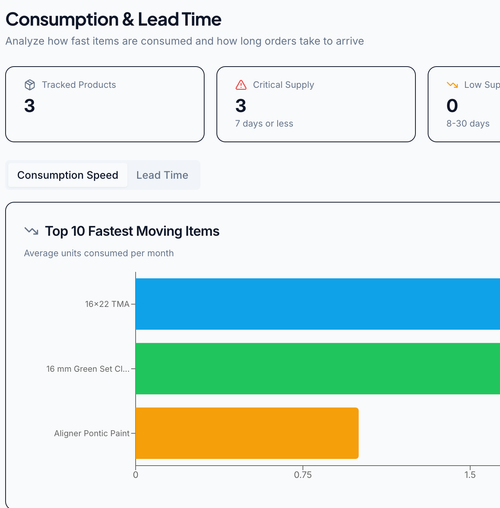Click the Top 10 Fastest Moving Items title
The width and height of the screenshot is (500, 508).
click(x=132, y=231)
